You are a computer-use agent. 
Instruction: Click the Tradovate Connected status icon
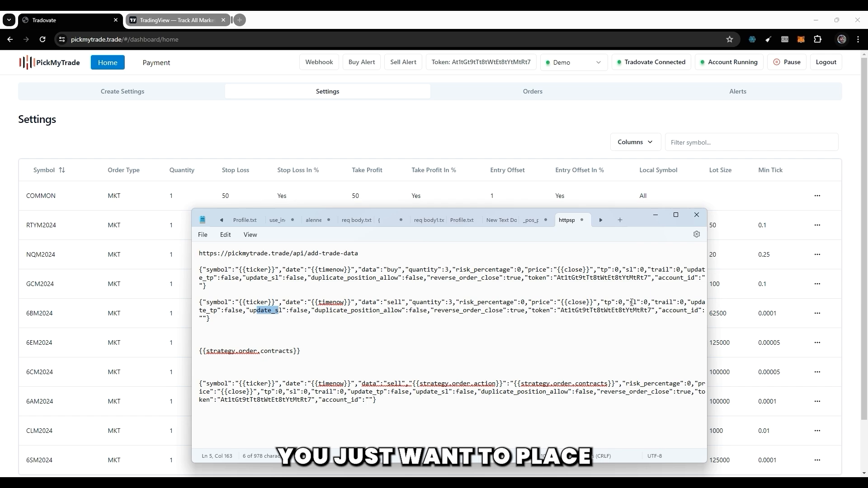(x=619, y=62)
